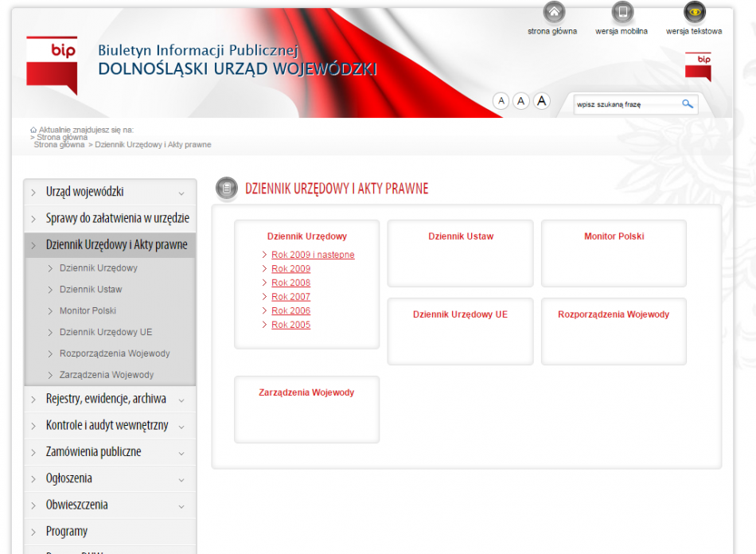The width and height of the screenshot is (756, 554).
Task: Select Rozporządzenia Wojewody sidebar subitem
Action: (x=115, y=353)
